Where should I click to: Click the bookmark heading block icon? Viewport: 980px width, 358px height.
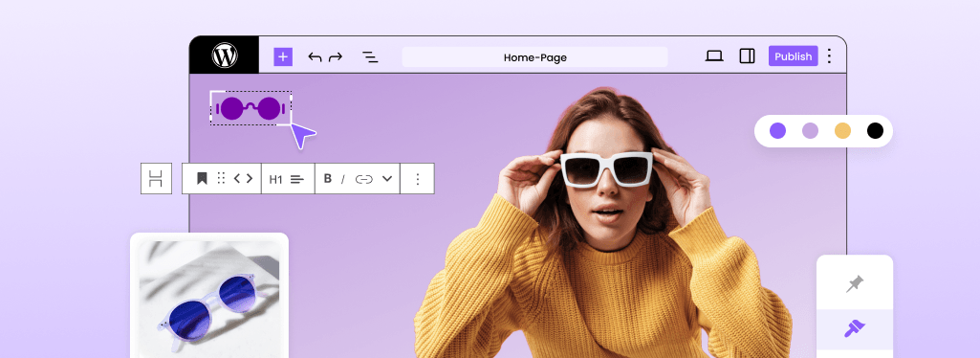[201, 179]
